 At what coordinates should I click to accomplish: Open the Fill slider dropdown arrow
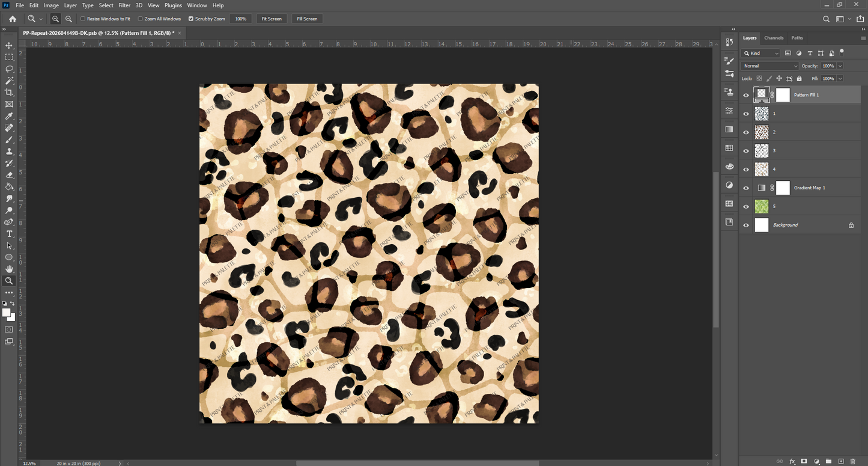pos(840,79)
